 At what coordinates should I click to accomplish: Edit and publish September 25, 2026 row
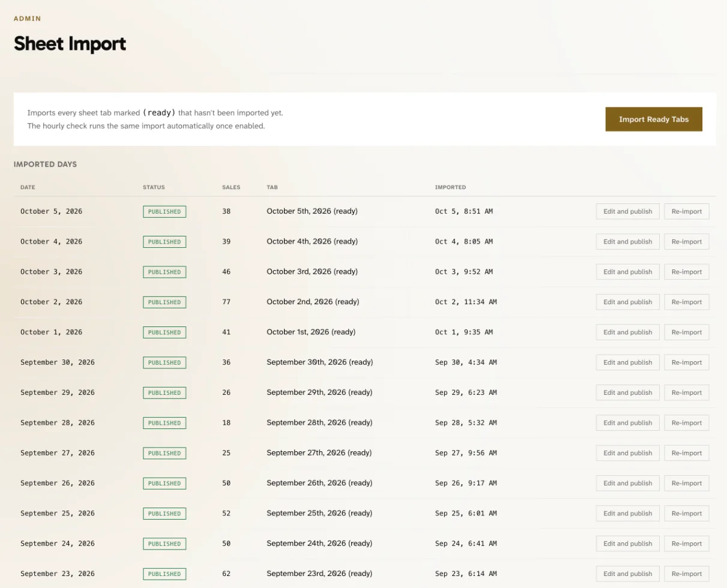pyautogui.click(x=627, y=513)
